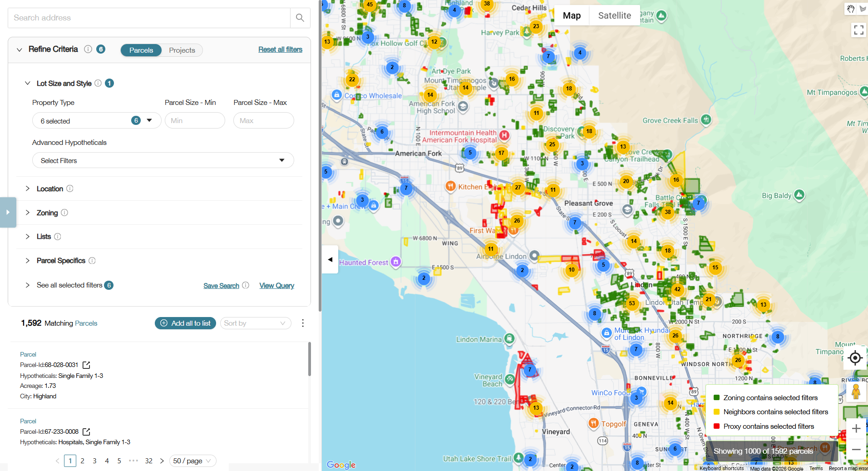Go to results page 4

click(x=107, y=461)
